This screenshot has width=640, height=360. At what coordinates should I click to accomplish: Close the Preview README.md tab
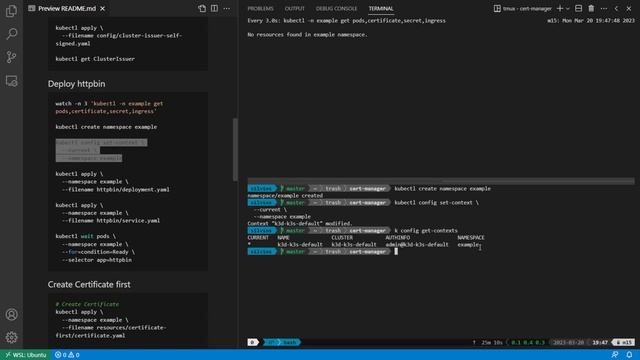(102, 9)
